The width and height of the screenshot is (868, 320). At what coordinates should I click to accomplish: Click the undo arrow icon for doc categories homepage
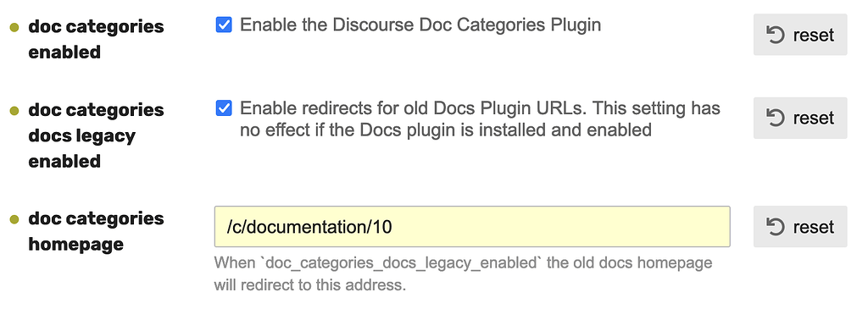coord(776,227)
